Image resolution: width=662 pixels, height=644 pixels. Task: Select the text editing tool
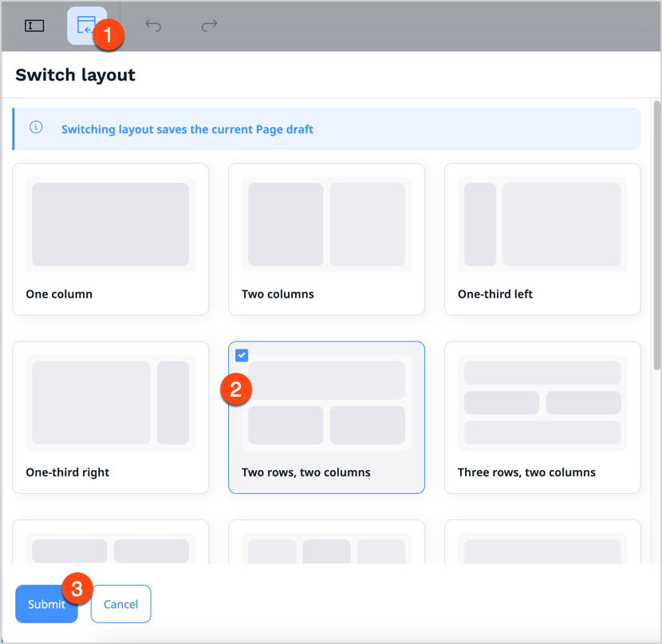(x=33, y=25)
